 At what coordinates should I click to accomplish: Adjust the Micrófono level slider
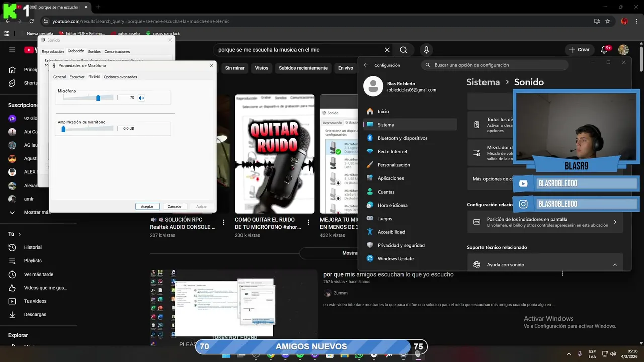pyautogui.click(x=98, y=98)
